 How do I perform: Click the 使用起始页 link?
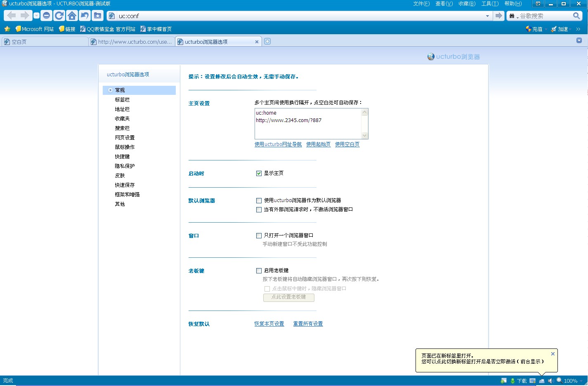point(318,144)
